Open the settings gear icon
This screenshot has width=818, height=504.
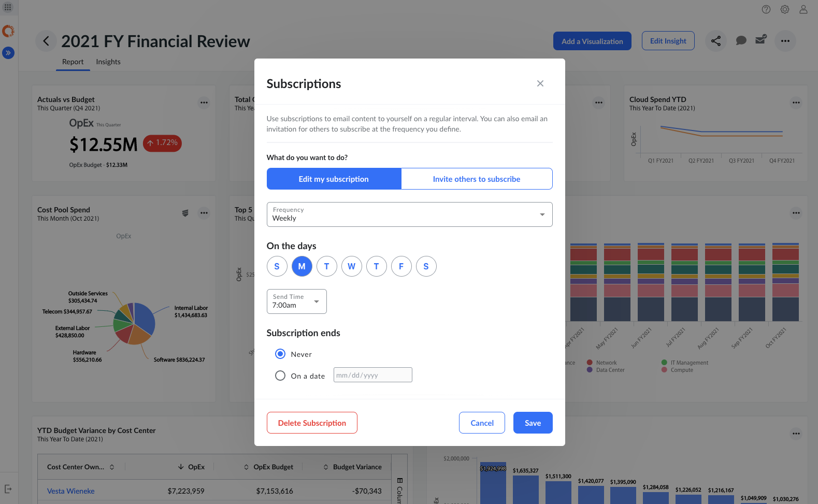click(785, 9)
